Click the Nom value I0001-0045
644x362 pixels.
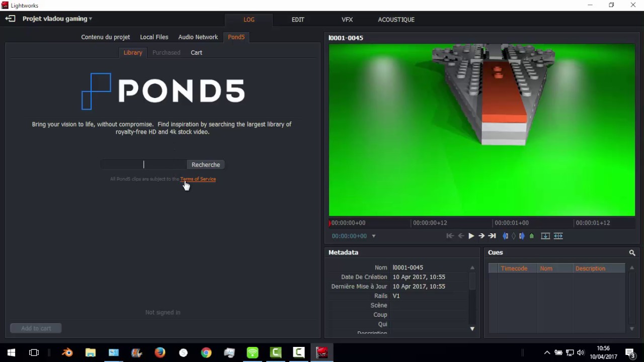coord(408,267)
